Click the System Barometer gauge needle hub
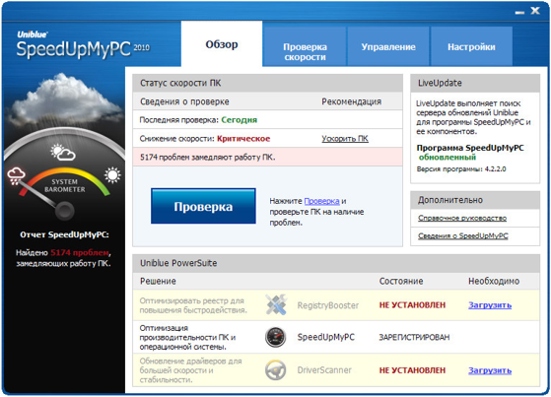This screenshot has height=397, width=551. tap(65, 211)
